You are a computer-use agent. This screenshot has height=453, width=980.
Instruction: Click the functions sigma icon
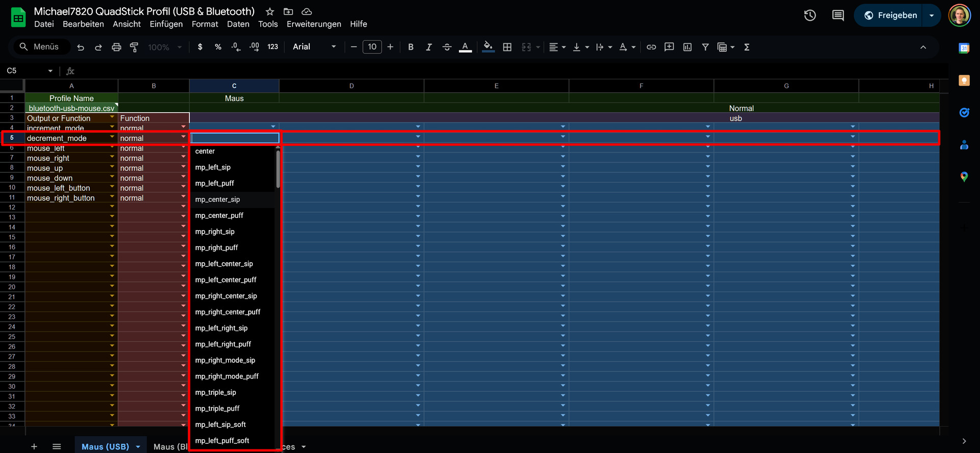coord(747,47)
